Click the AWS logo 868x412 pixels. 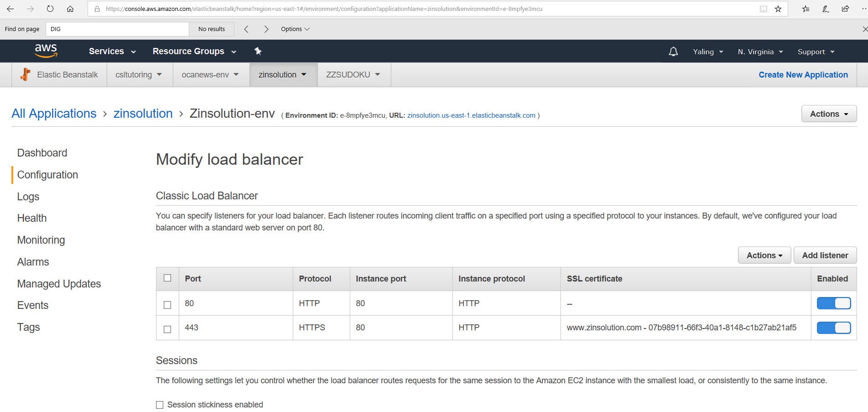46,51
